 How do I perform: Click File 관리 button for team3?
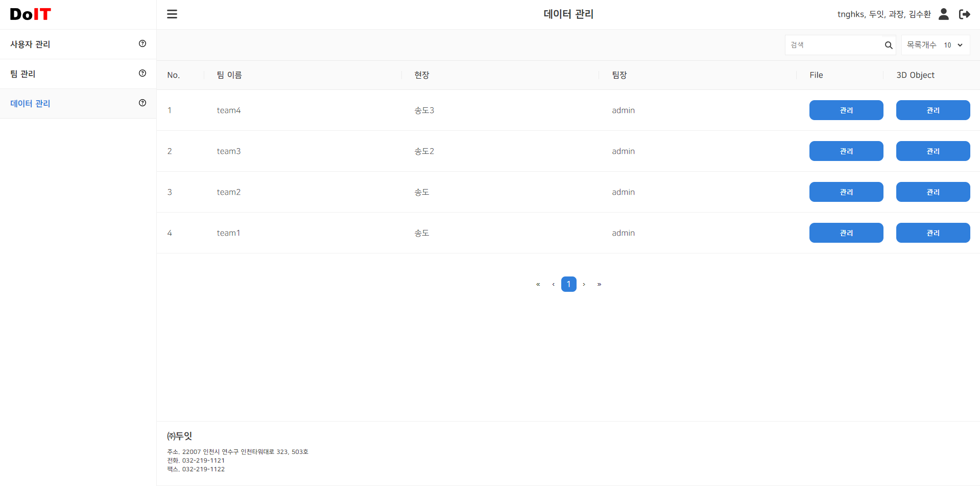pyautogui.click(x=846, y=151)
